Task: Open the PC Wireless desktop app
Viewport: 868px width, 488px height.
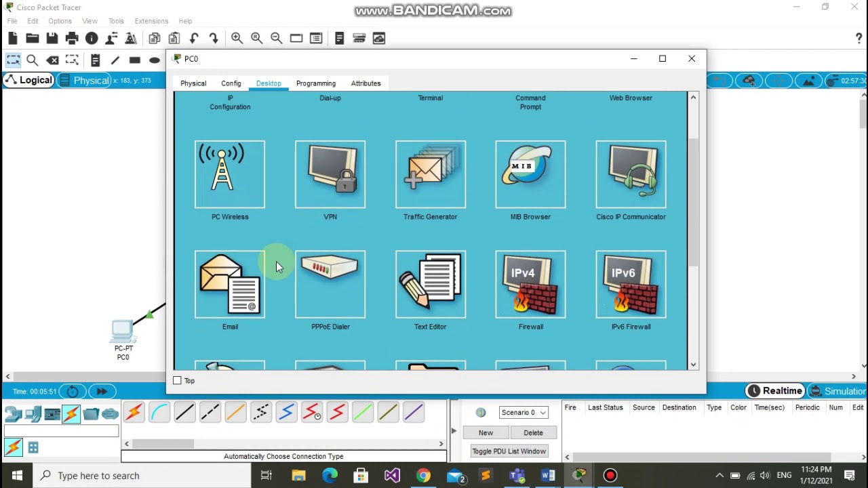Action: (230, 174)
